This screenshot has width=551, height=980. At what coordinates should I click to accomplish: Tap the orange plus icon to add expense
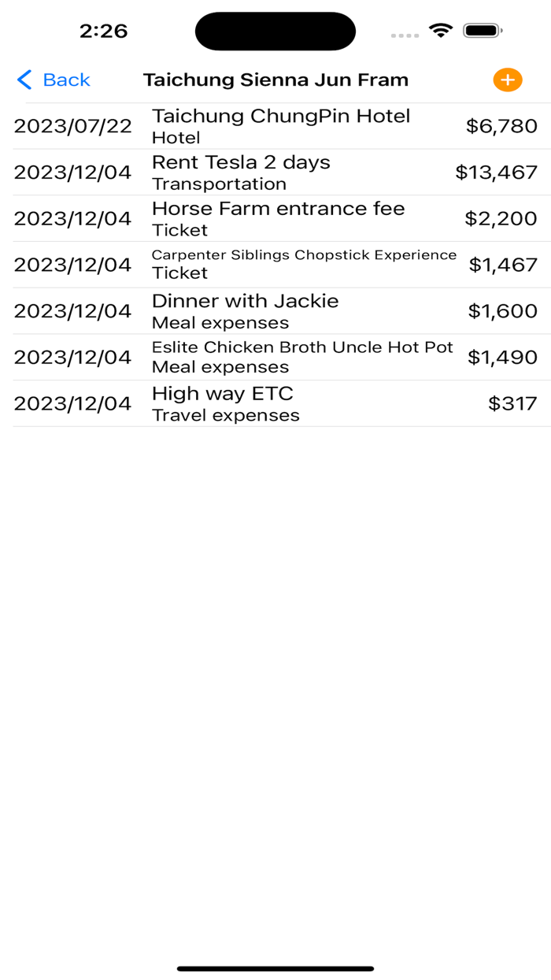coord(507,80)
